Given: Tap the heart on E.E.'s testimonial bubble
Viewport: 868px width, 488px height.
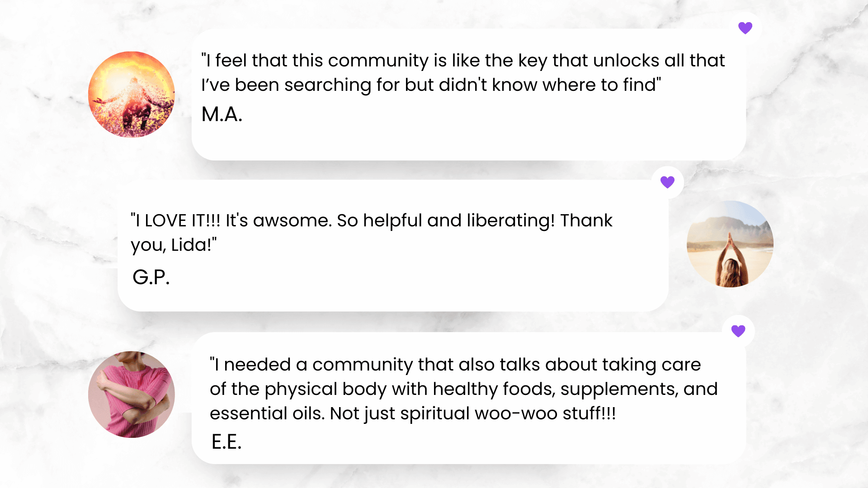Looking at the screenshot, I should (x=738, y=331).
